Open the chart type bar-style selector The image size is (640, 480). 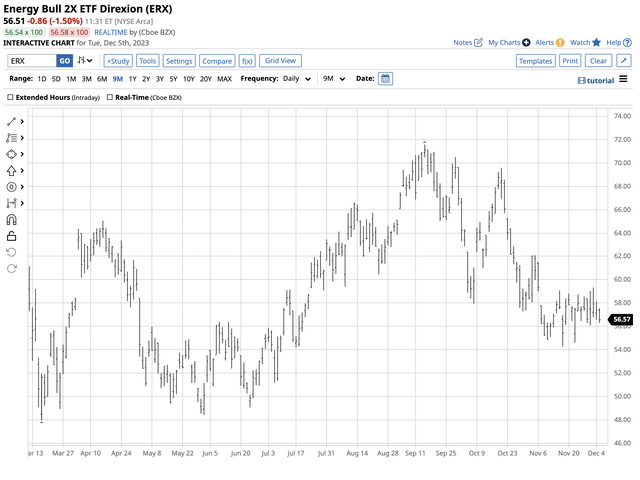[x=85, y=60]
